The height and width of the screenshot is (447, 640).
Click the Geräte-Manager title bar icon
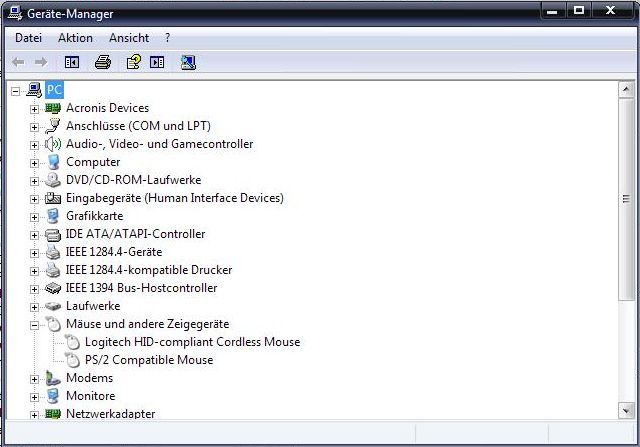15,13
